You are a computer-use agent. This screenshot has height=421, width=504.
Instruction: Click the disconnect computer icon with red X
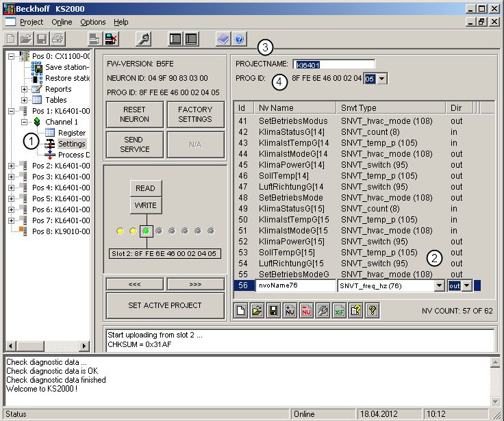click(x=111, y=39)
